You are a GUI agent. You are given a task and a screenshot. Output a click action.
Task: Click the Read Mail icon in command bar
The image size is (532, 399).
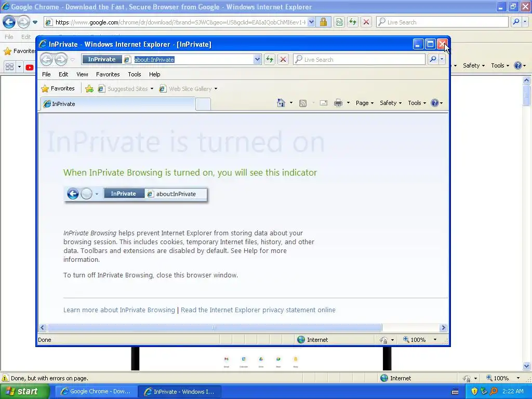point(324,103)
